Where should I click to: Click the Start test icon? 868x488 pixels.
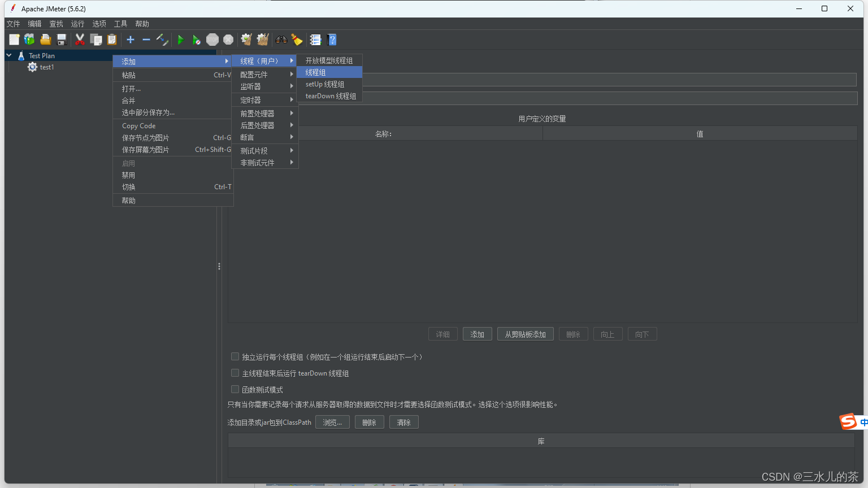pos(180,40)
